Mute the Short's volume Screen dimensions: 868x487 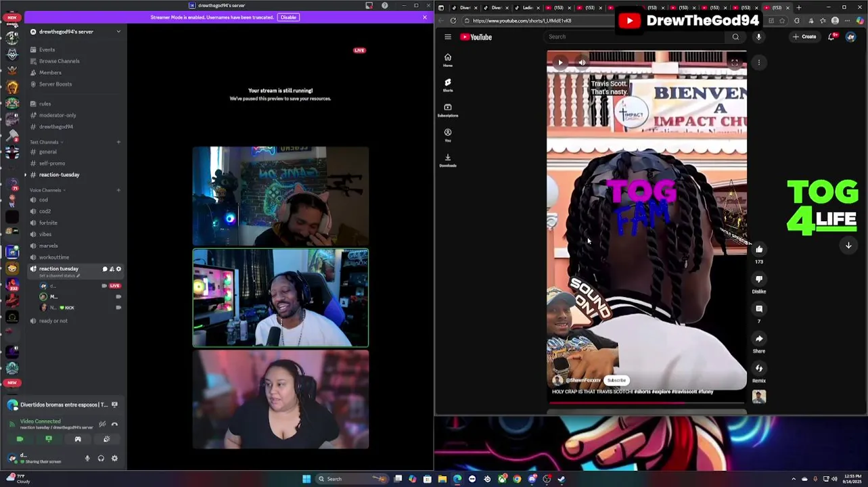coord(582,63)
